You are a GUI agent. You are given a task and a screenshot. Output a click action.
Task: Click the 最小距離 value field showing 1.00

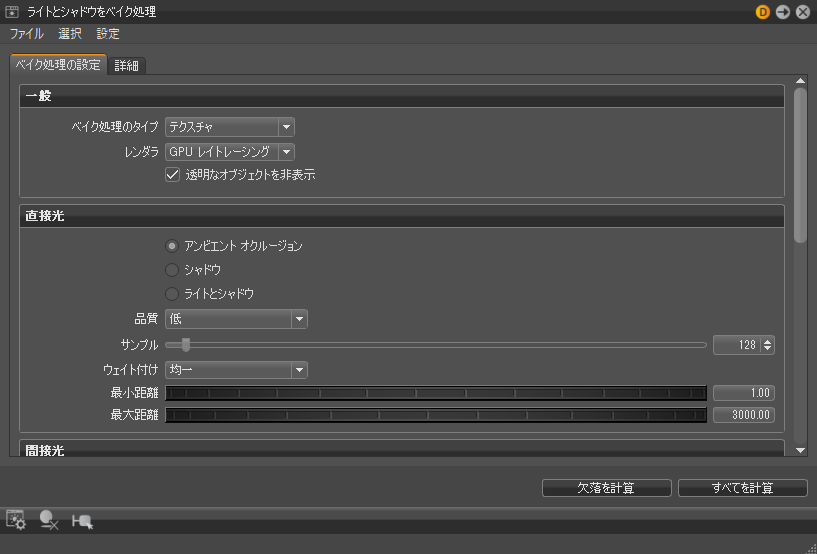tap(744, 392)
